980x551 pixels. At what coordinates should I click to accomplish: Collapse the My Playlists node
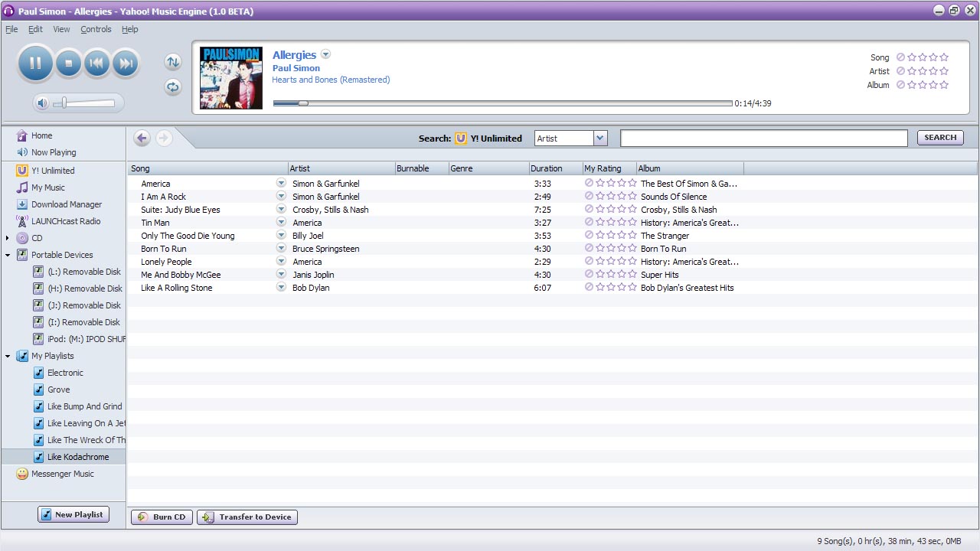click(x=7, y=356)
